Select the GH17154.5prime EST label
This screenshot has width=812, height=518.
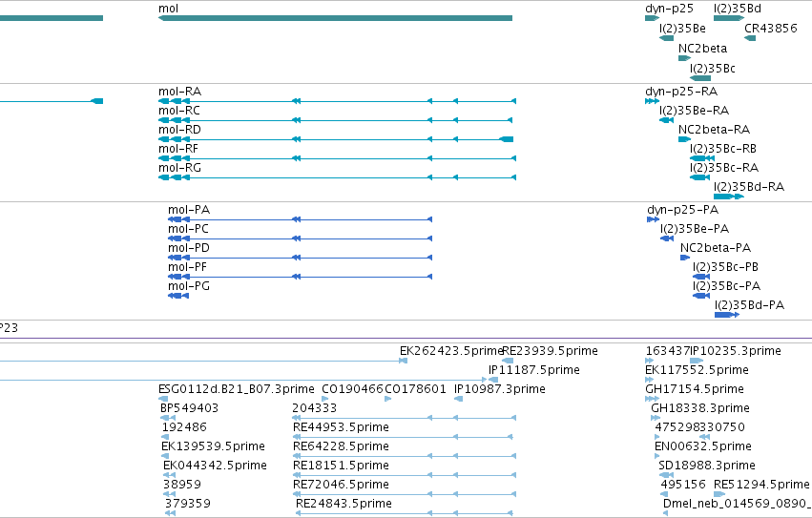tap(695, 390)
